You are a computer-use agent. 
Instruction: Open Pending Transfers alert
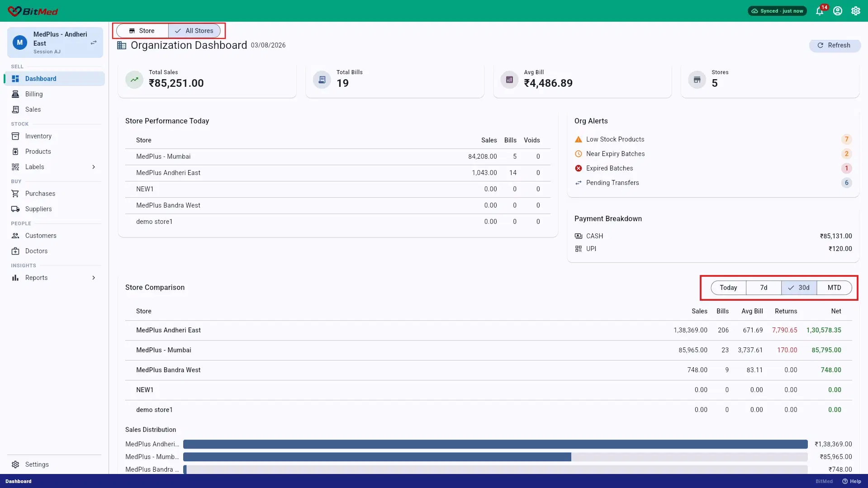pyautogui.click(x=713, y=183)
